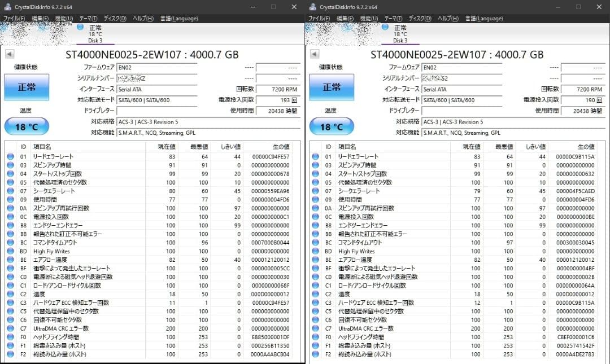The height and width of the screenshot is (364, 610).
Task: Click the CrystalDiskInfo app icon in right title bar
Action: point(312,6)
